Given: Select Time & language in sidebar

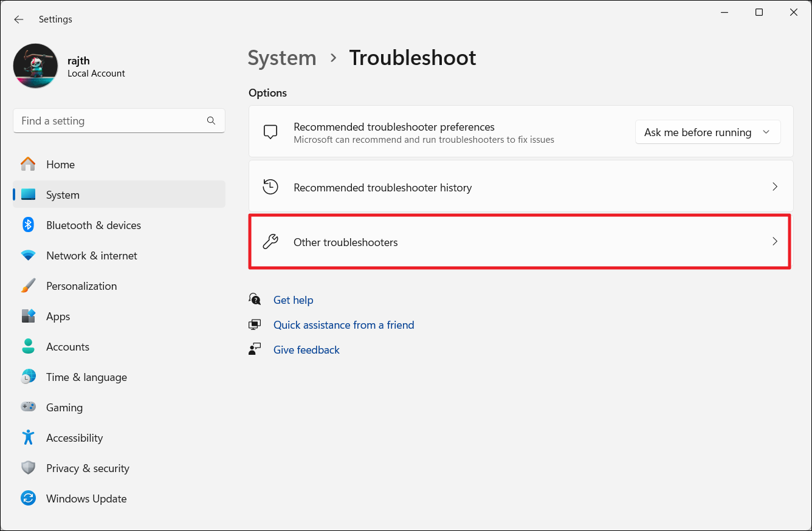Looking at the screenshot, I should [86, 377].
